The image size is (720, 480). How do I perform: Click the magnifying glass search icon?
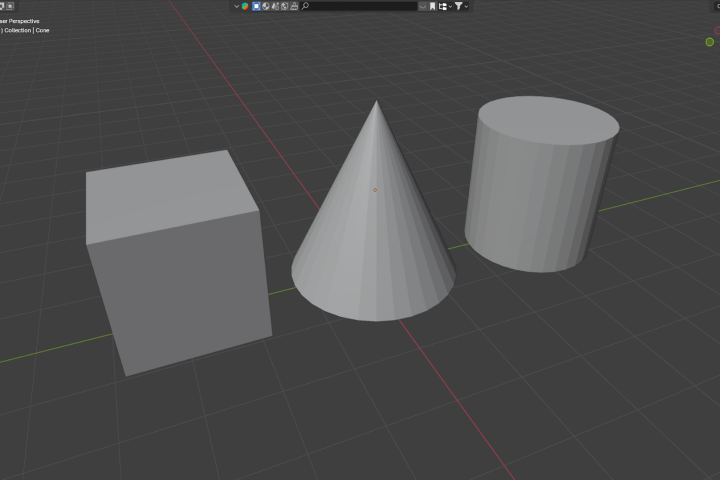(x=305, y=6)
